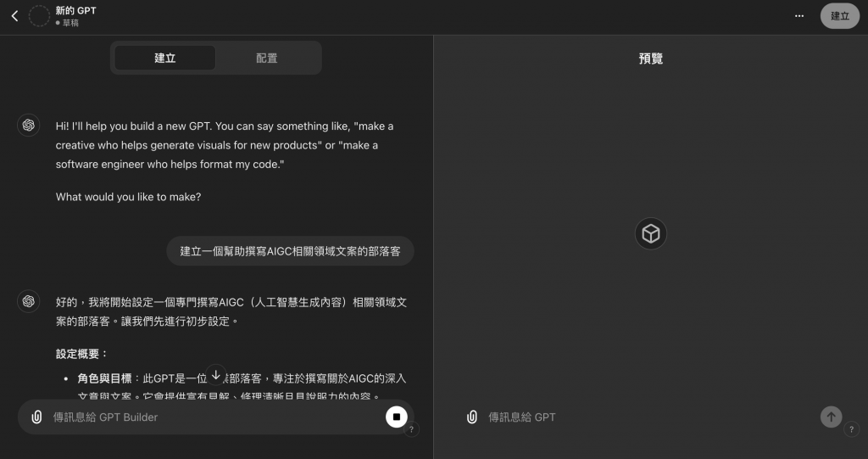Viewport: 868px width, 459px height.
Task: Click the 角色與目標 bold label
Action: (x=104, y=378)
